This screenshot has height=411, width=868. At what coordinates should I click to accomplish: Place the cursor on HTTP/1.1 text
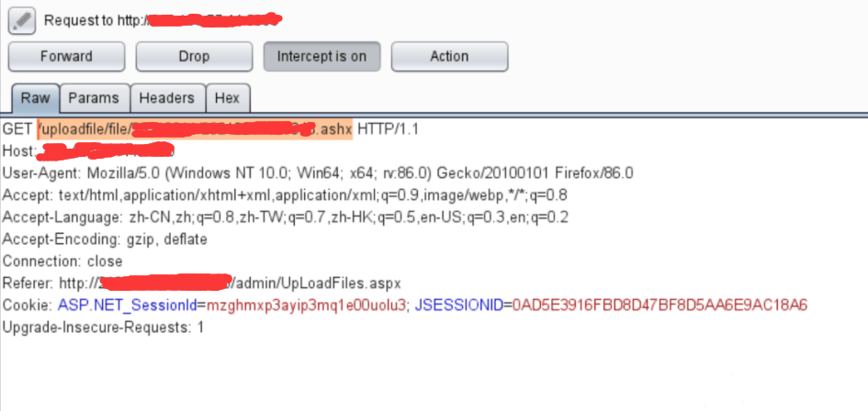coord(388,129)
